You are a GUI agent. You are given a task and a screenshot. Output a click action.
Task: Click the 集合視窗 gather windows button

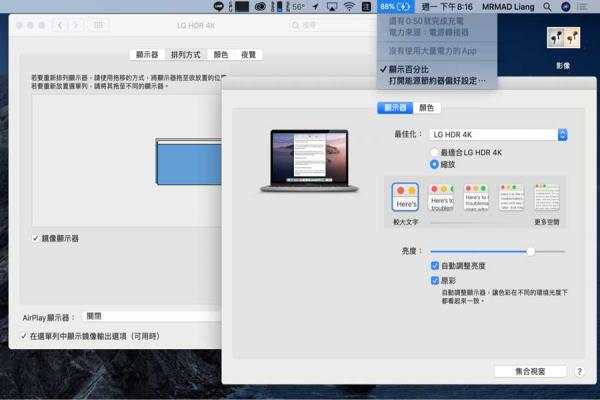tap(530, 371)
